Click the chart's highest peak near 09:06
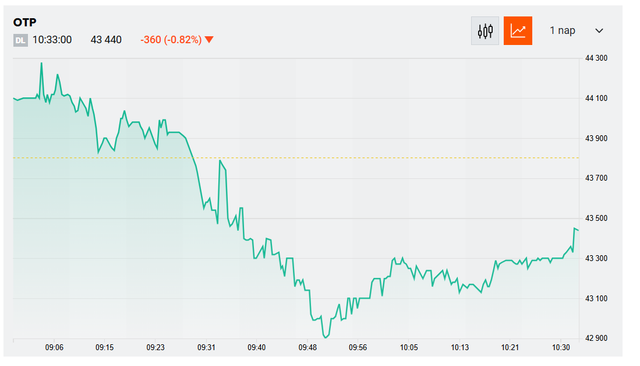 41,63
